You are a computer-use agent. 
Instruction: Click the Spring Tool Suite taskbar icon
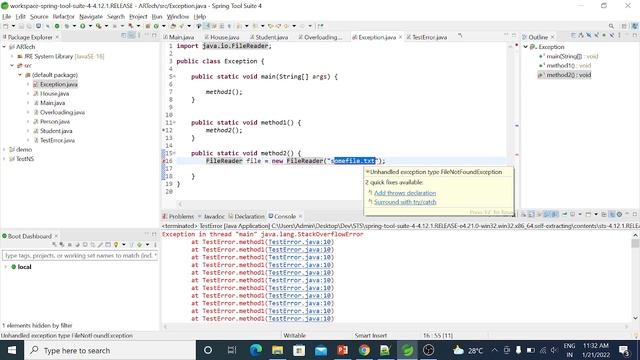407,350
